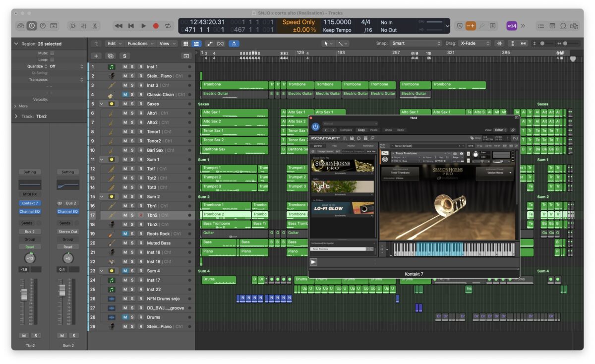Select Kontakt Files tab
The width and height of the screenshot is (595, 364).
(335, 146)
